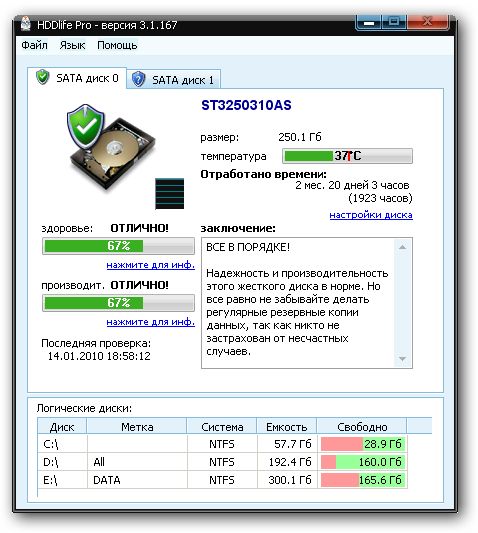478x533 pixels.
Task: Click the HDDlife app icon in title bar
Action: click(x=25, y=24)
